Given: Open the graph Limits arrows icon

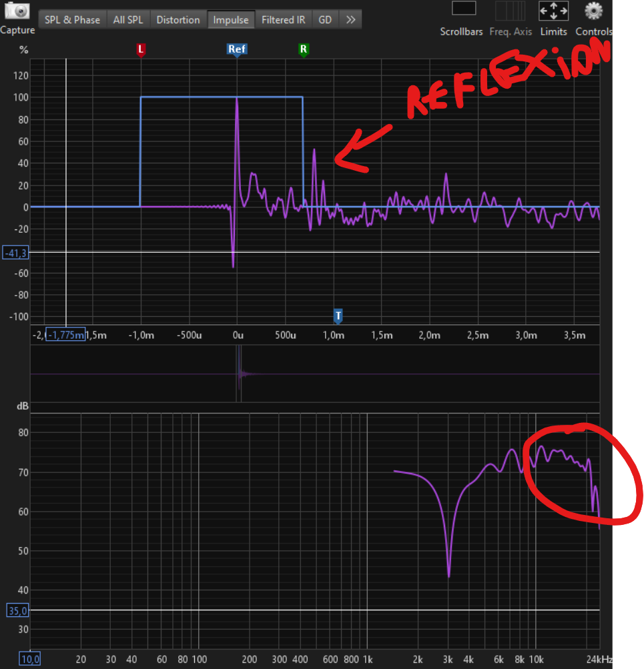Looking at the screenshot, I should pyautogui.click(x=553, y=11).
